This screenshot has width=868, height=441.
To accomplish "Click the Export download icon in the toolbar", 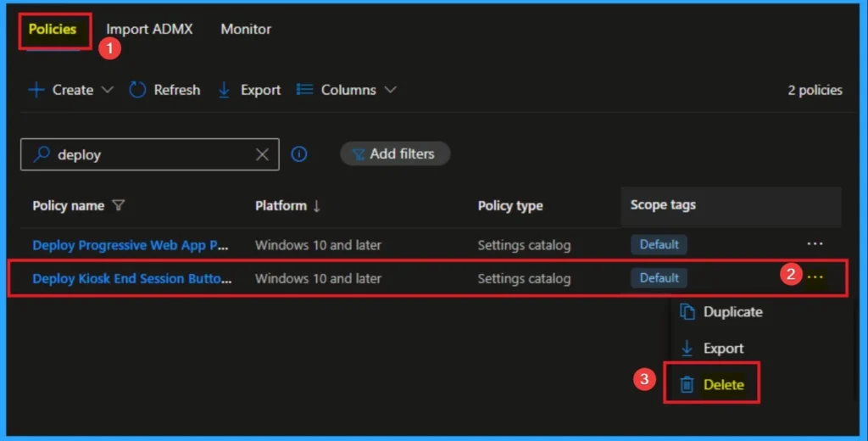I will 225,90.
